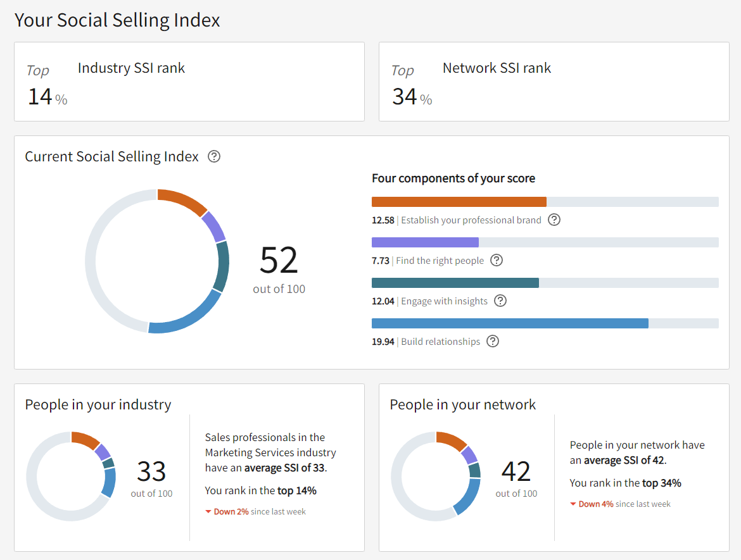Click teal Engage with insights progress bar
This screenshot has height=560, width=741.
point(455,283)
